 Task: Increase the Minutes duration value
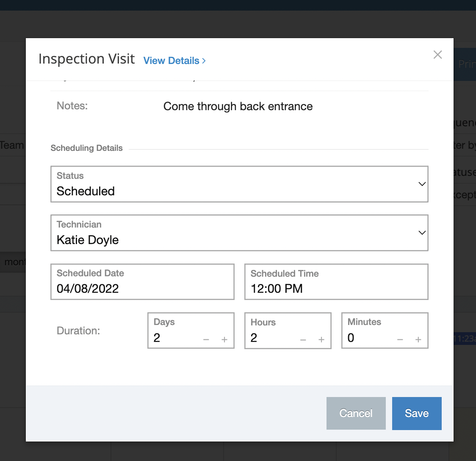coord(418,339)
